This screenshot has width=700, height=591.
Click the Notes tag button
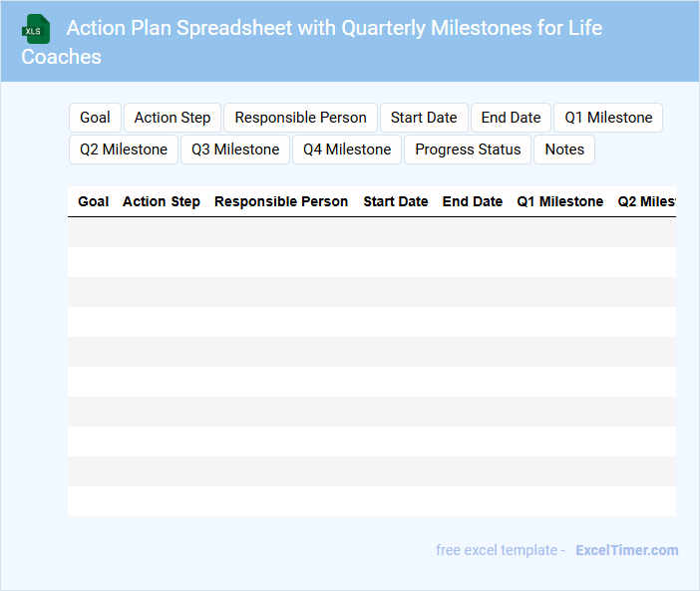[564, 149]
